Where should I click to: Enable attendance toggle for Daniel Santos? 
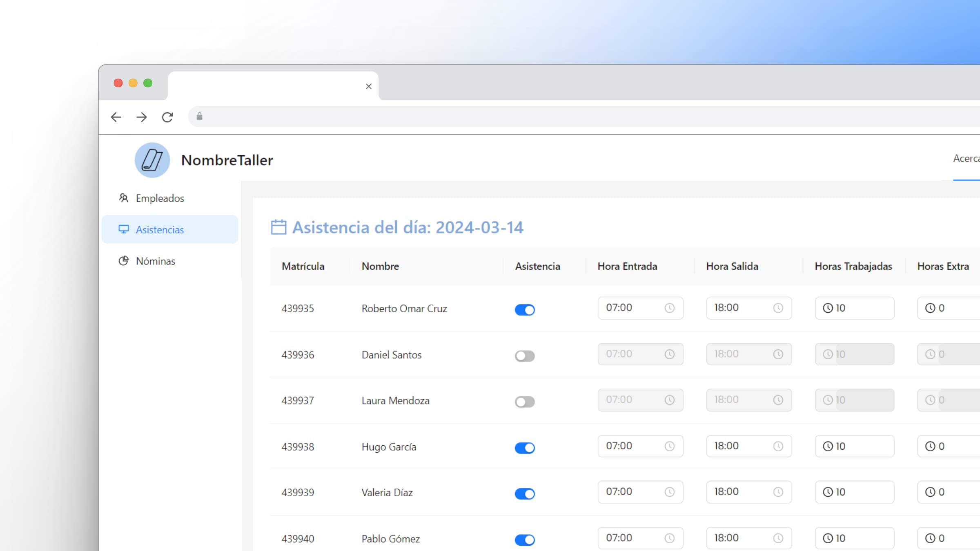click(525, 356)
